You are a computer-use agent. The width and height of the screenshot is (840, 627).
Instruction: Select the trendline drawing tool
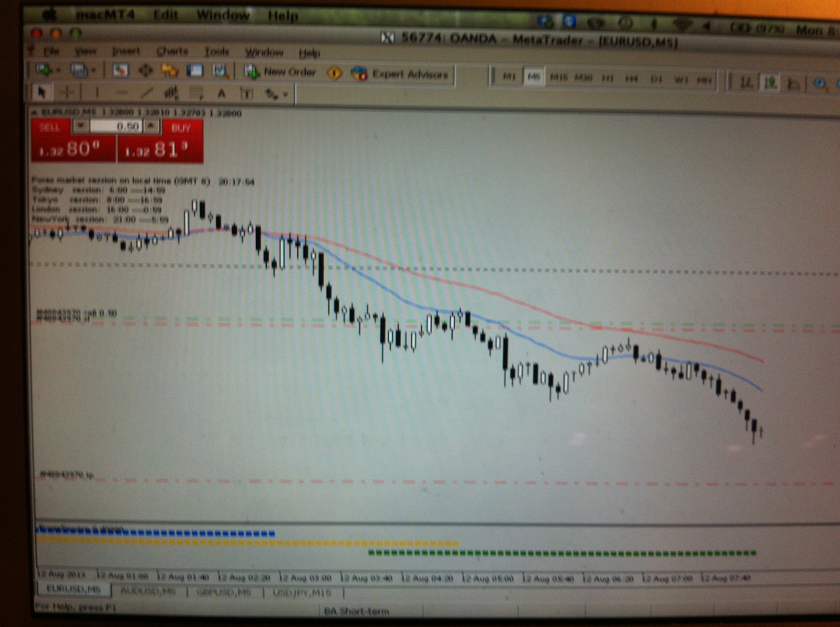(x=147, y=93)
